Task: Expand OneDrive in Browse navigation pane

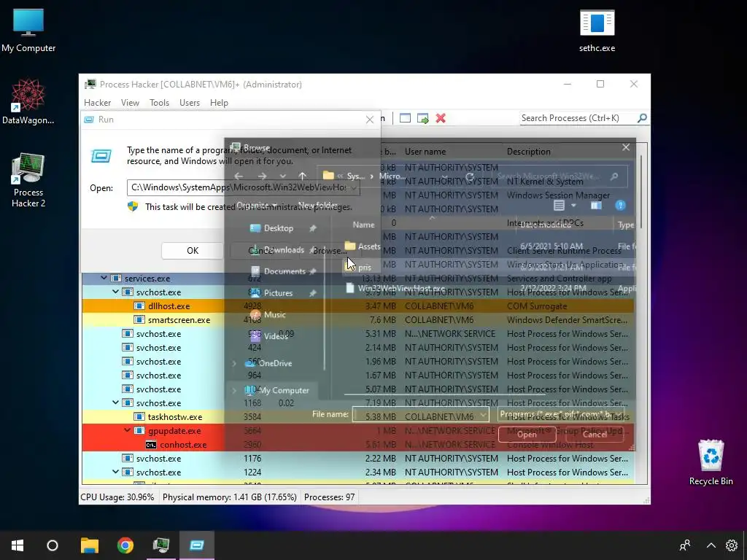Action: (x=234, y=363)
